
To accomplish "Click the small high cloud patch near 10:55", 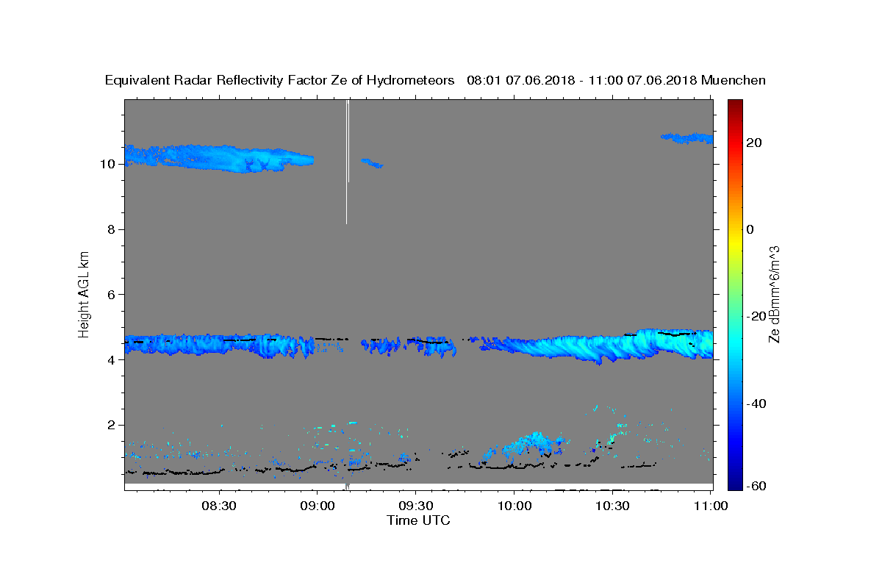I will point(686,137).
